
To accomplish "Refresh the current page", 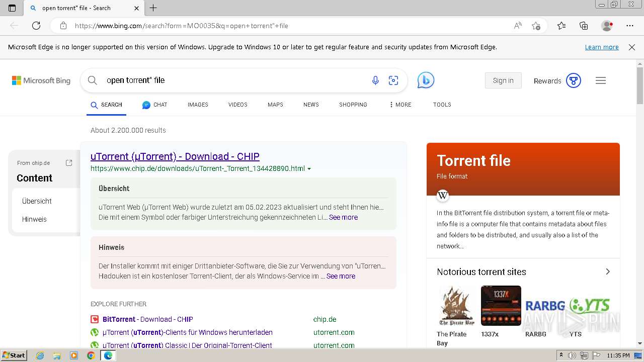I will tap(36, 26).
